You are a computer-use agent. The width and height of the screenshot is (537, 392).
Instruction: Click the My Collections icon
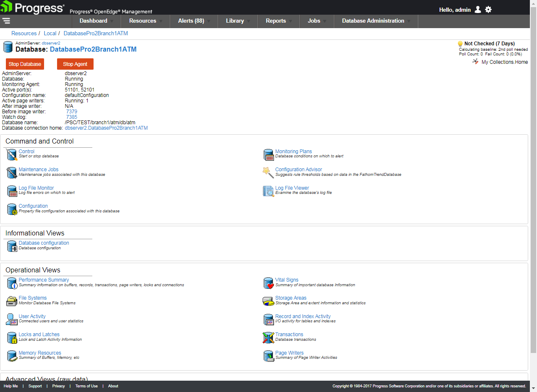(475, 62)
